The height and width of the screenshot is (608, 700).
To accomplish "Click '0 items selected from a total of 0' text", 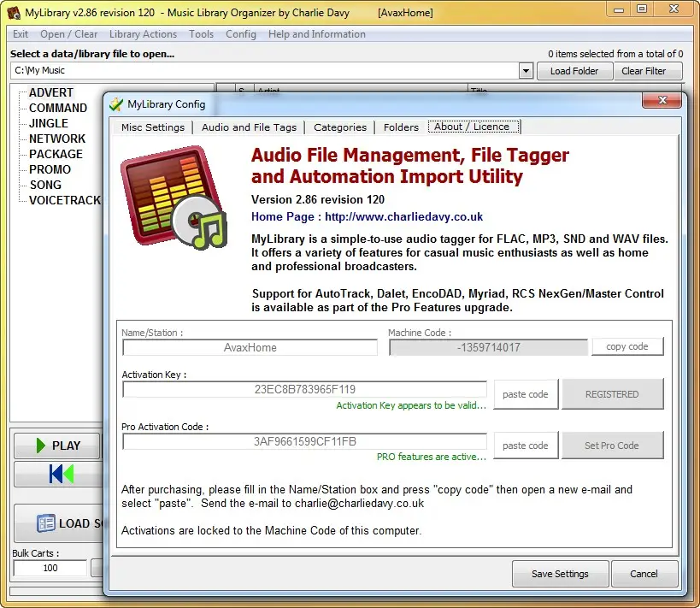I will 615,54.
